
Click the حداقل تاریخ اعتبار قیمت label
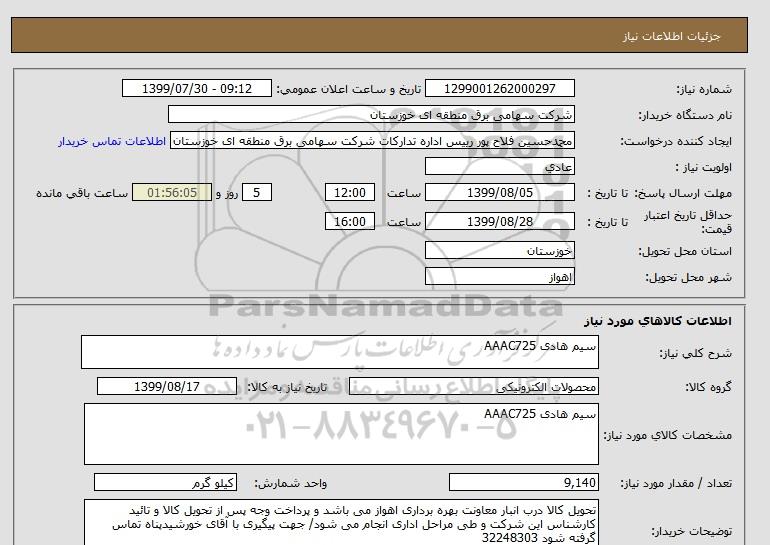click(x=688, y=222)
